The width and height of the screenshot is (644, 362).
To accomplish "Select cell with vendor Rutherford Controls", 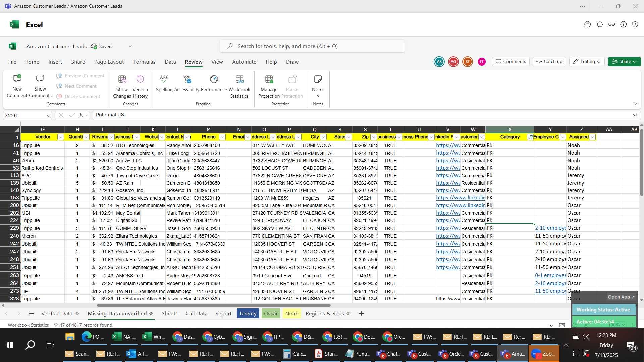I will click(42, 168).
